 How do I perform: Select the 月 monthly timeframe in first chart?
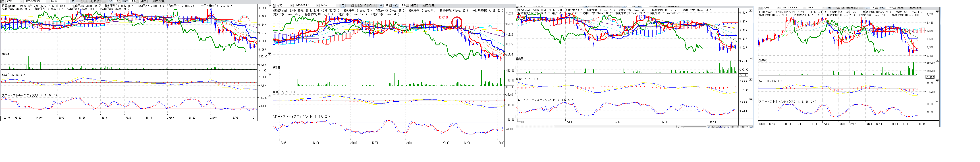pos(95,2)
